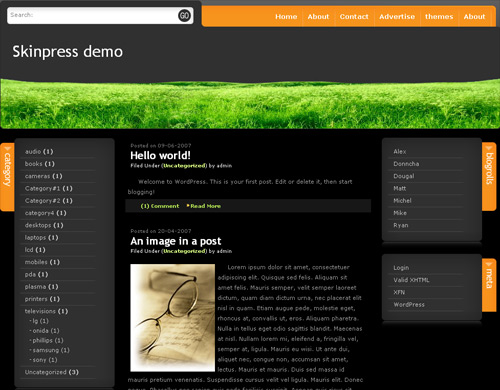Open the samsung subcategory

[x=46, y=350]
